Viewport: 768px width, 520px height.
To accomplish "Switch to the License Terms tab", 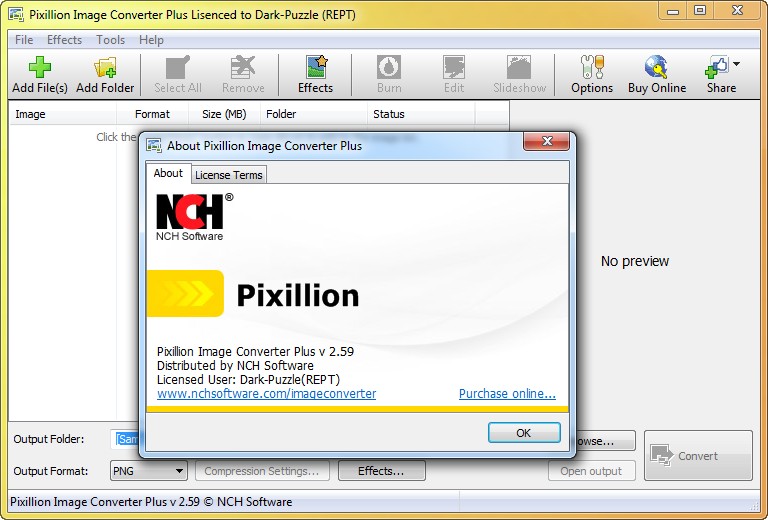I will [x=229, y=175].
